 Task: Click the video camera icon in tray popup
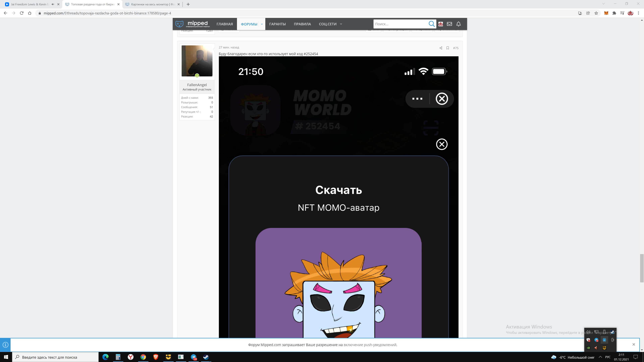612,340
